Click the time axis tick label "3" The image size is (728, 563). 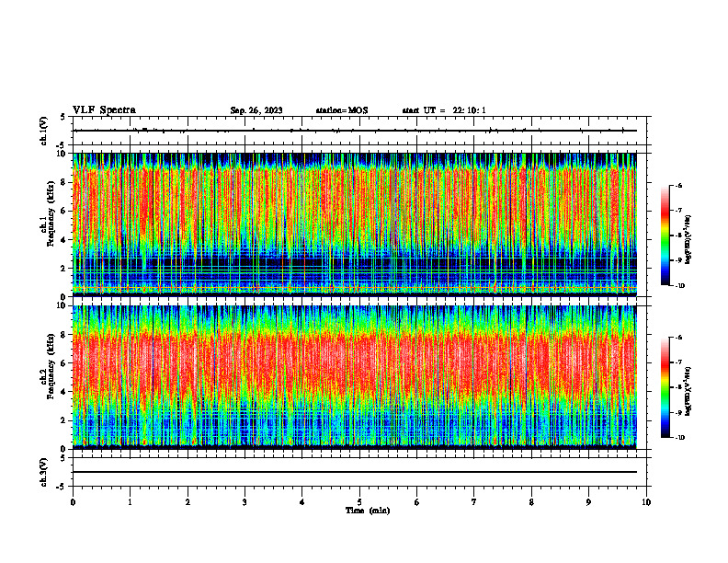[245, 502]
